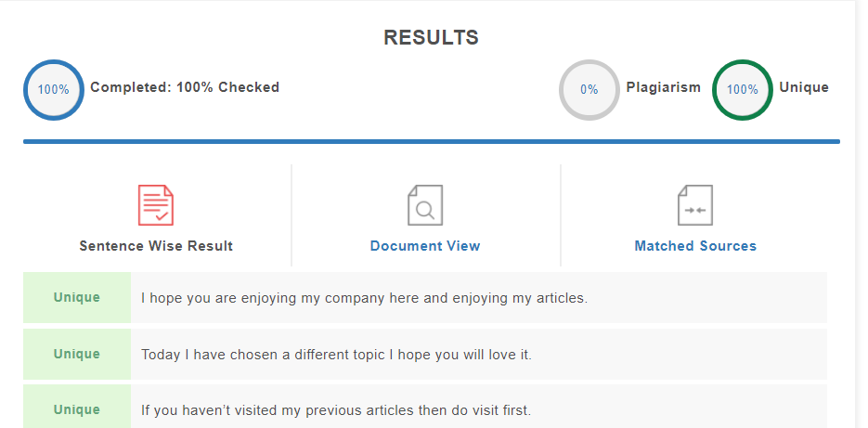Click the green 100% unique circle
The height and width of the screenshot is (428, 868).
click(x=743, y=90)
